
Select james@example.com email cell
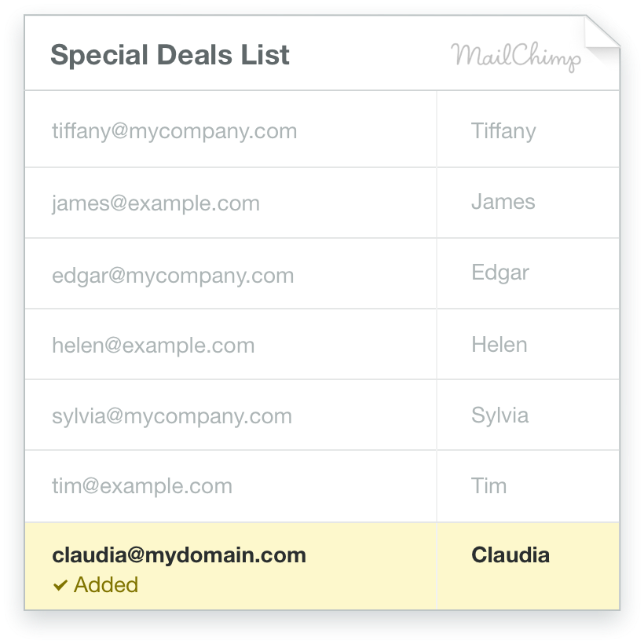pyautogui.click(x=230, y=203)
